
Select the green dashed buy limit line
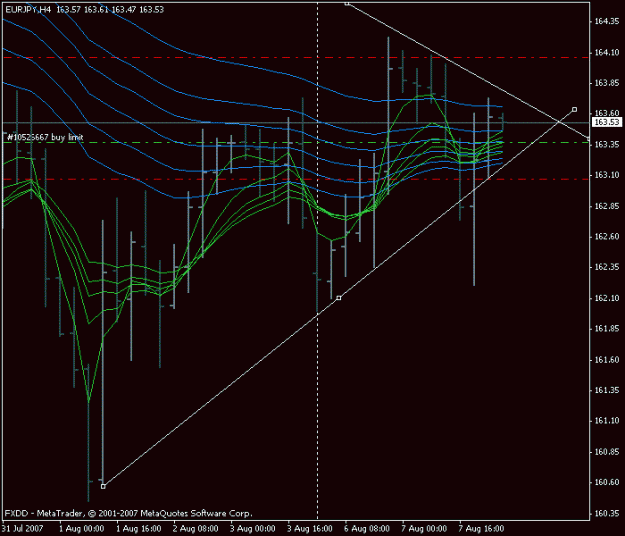coord(296,142)
